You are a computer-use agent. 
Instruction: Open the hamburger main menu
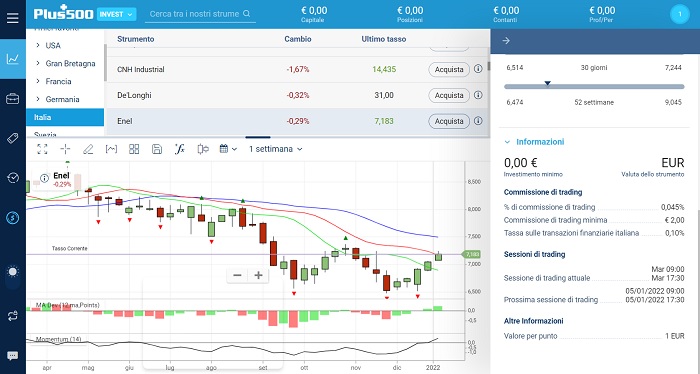[x=12, y=18]
